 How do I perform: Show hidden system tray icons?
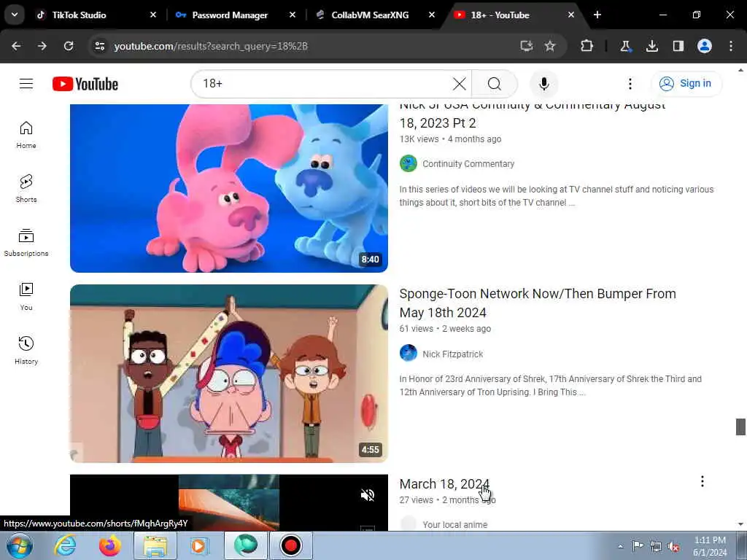click(x=620, y=546)
